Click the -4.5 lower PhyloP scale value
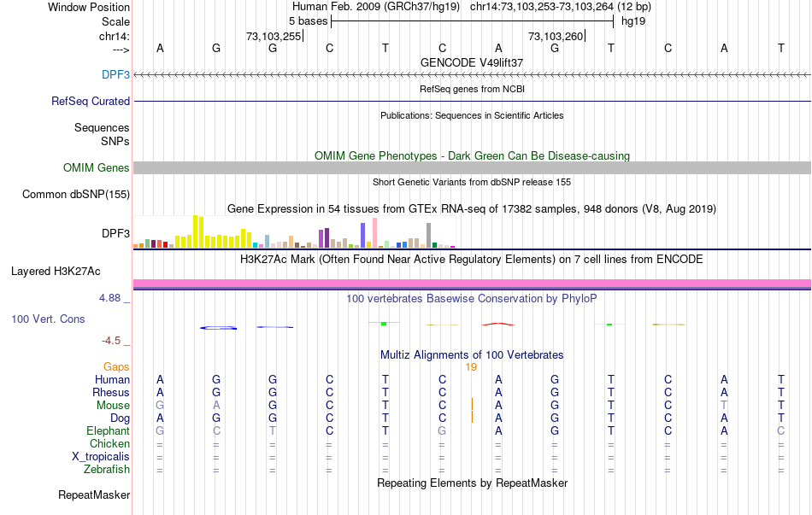 coord(111,341)
